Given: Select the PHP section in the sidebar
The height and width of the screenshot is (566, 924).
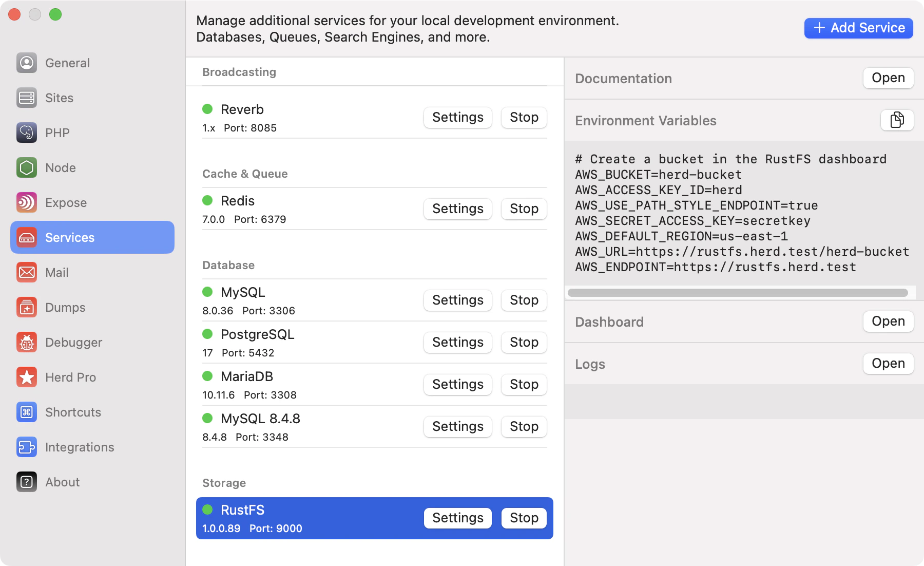Looking at the screenshot, I should [56, 133].
